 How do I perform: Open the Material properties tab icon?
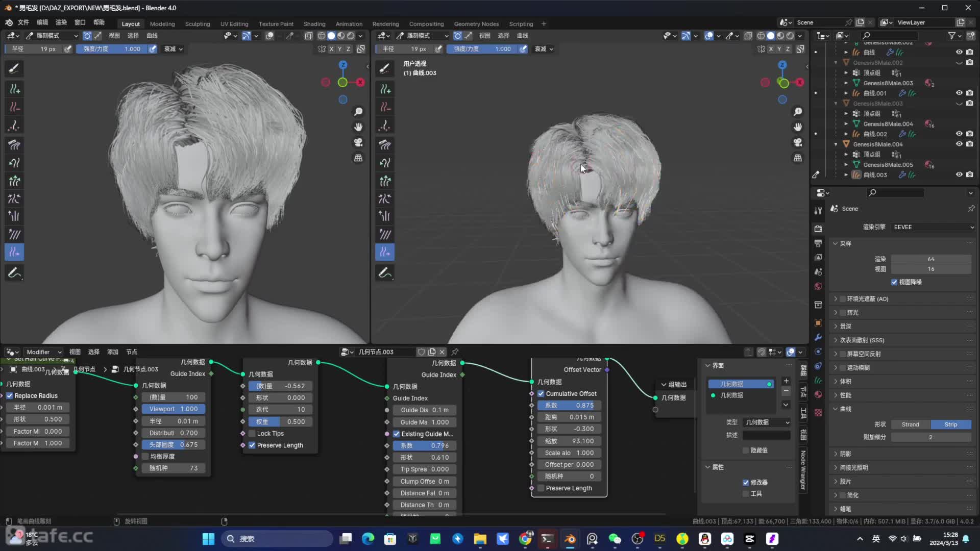[818, 394]
